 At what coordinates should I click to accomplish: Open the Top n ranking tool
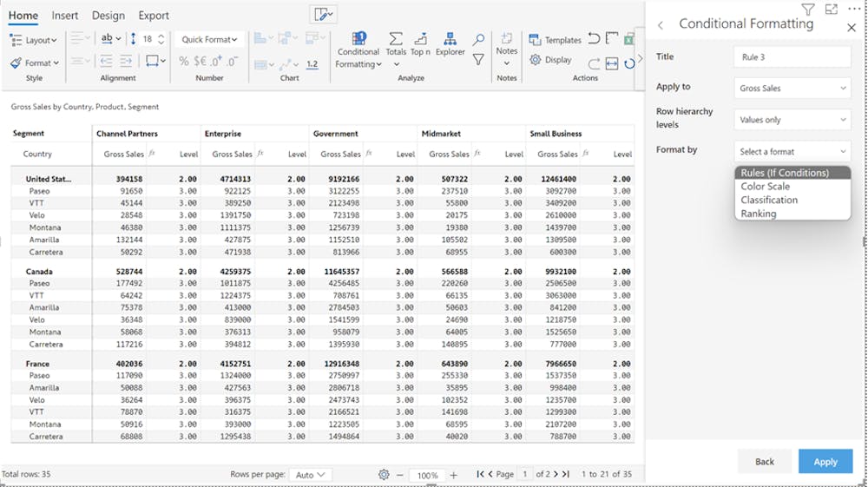420,45
